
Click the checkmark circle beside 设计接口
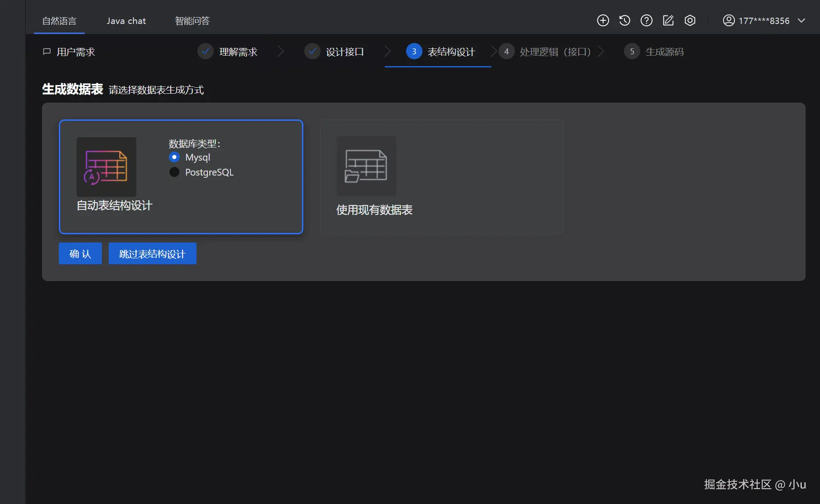(x=312, y=52)
